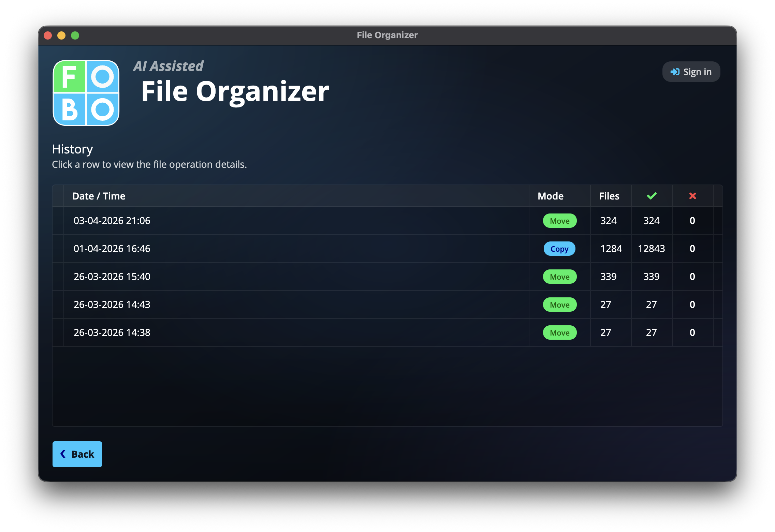
Task: Click the green checkmark column header
Action: [651, 196]
